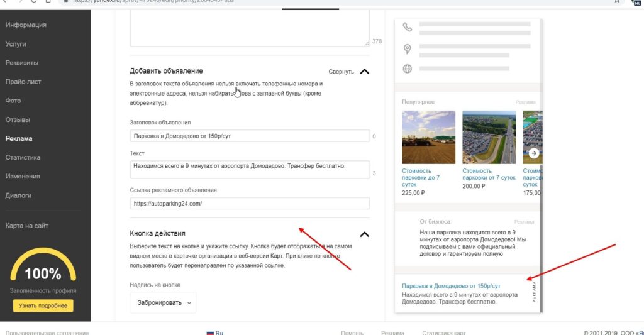
Task: Click browser reload icon
Action: 32,2
